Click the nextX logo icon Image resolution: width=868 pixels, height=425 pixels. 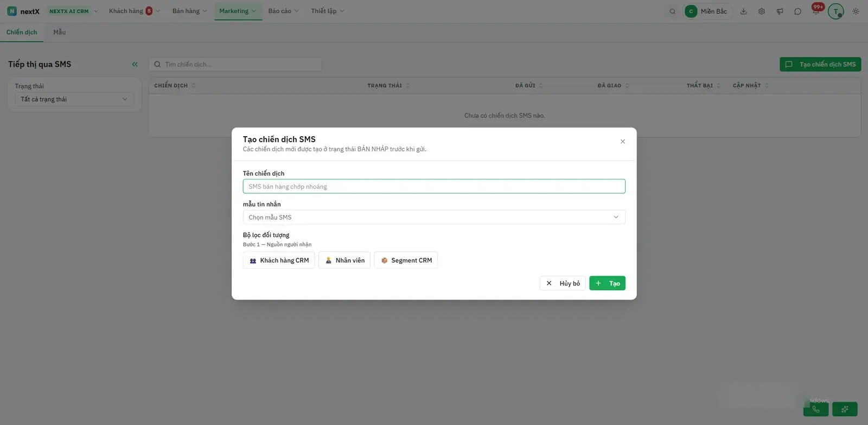coord(12,11)
